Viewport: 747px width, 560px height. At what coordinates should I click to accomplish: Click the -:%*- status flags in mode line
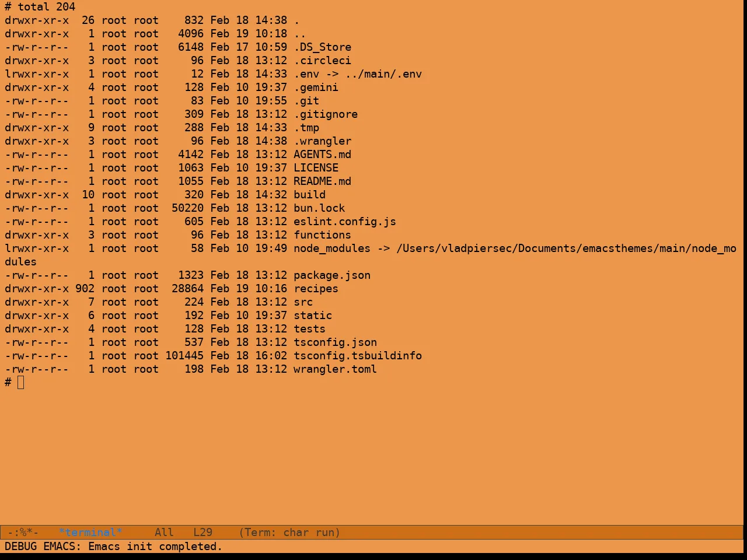[x=23, y=533]
